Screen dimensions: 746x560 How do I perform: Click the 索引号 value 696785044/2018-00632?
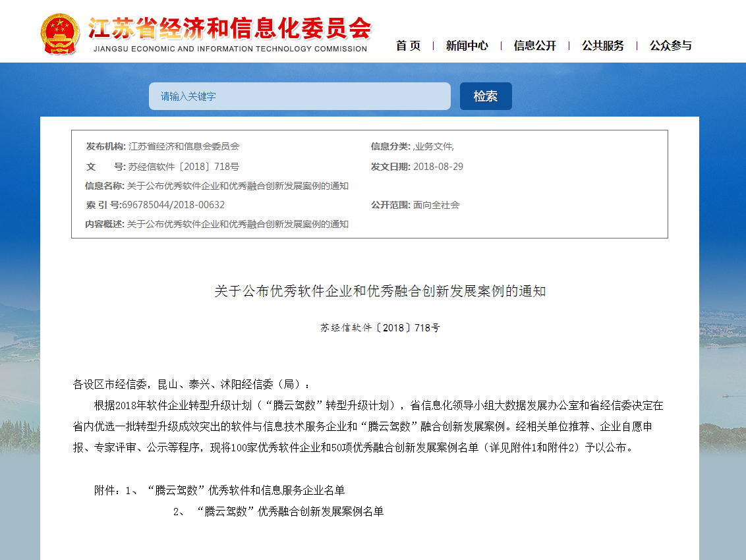click(x=173, y=205)
